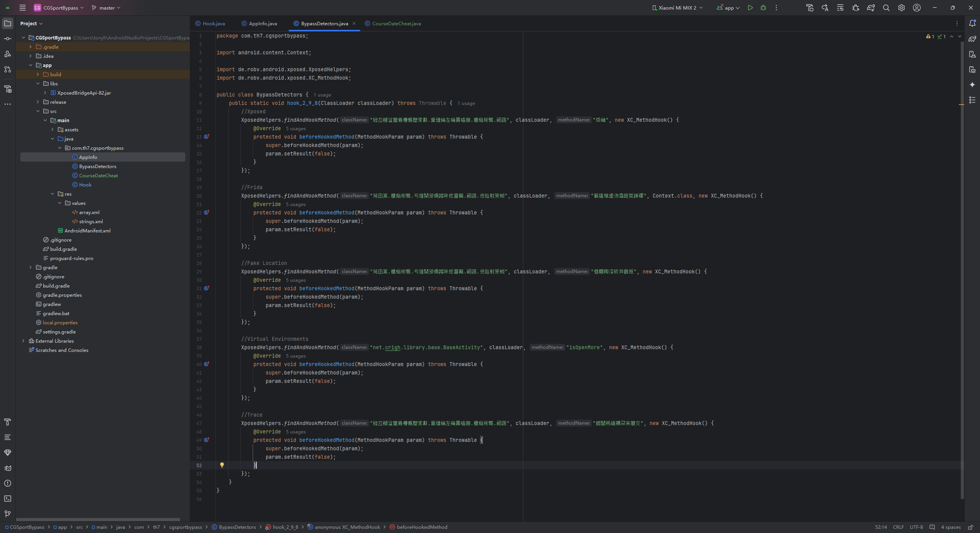Click the UTF-8 encoding indicator
980x533 pixels.
916,527
